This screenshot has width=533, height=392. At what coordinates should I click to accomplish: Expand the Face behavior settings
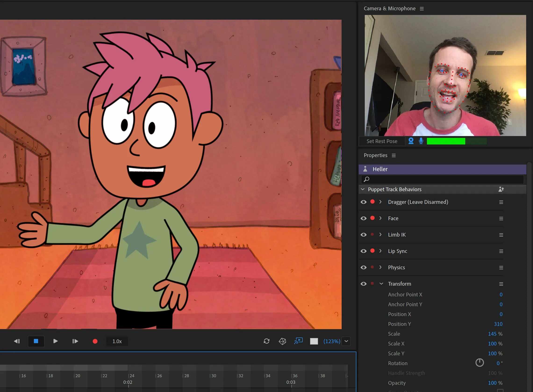pyautogui.click(x=381, y=218)
